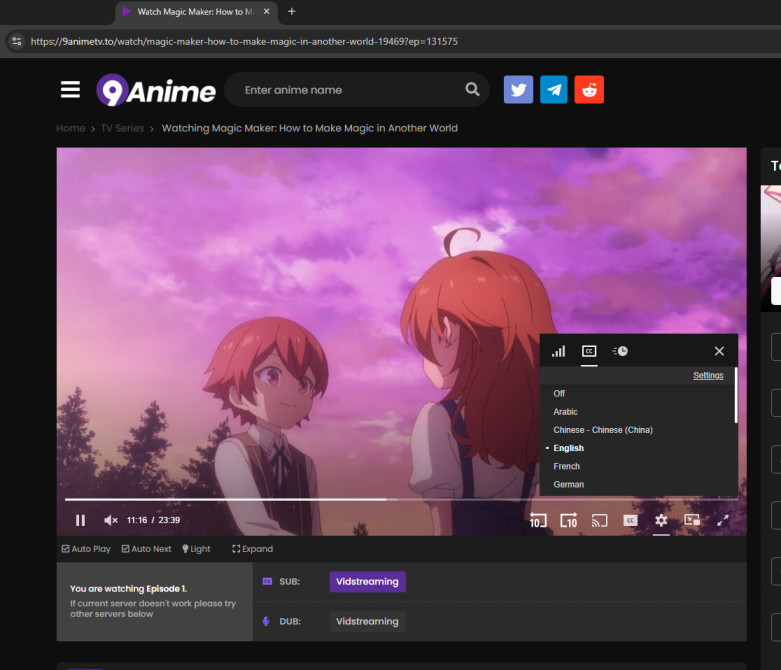Switch to the quality tab in settings panel
Screen dimensions: 781x670
(x=558, y=351)
